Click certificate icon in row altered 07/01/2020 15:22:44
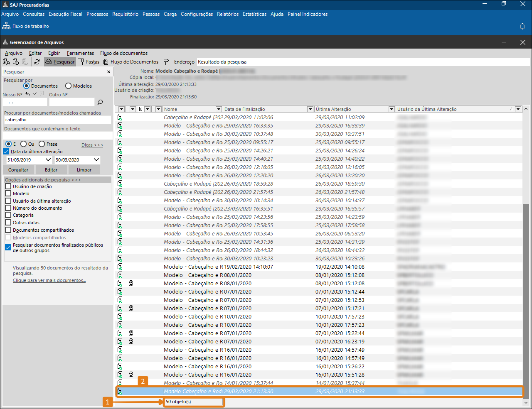 131,333
